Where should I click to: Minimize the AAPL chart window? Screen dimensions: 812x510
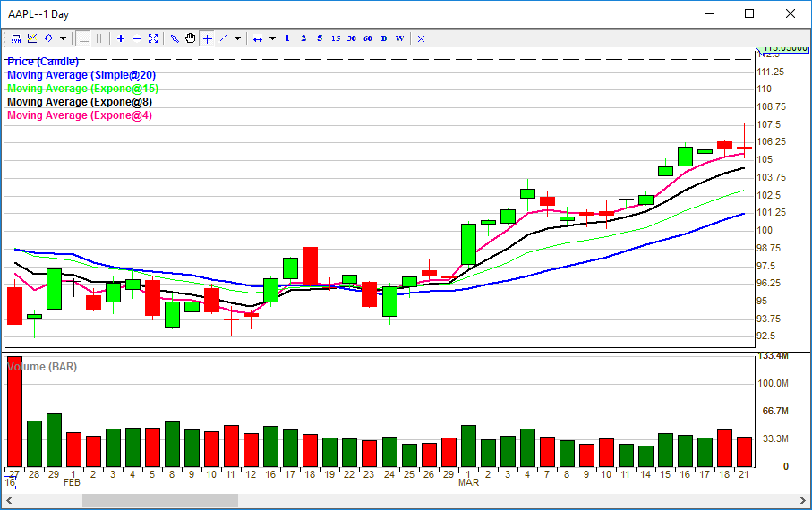click(709, 14)
